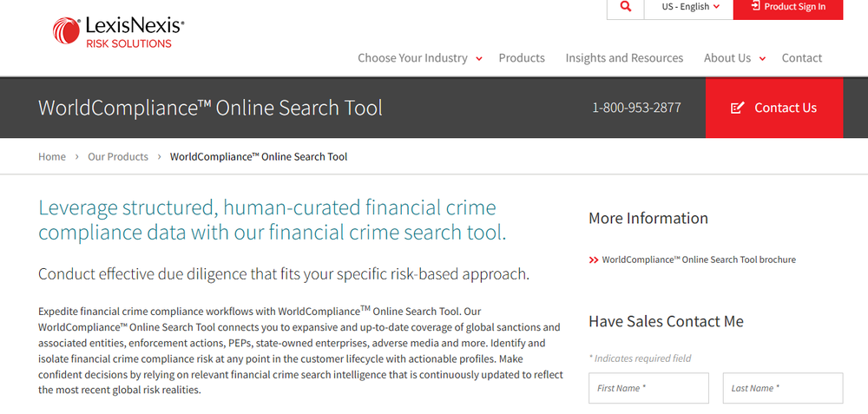Click the LexisNexis Risk Solutions logo
This screenshot has width=868, height=414.
(118, 31)
